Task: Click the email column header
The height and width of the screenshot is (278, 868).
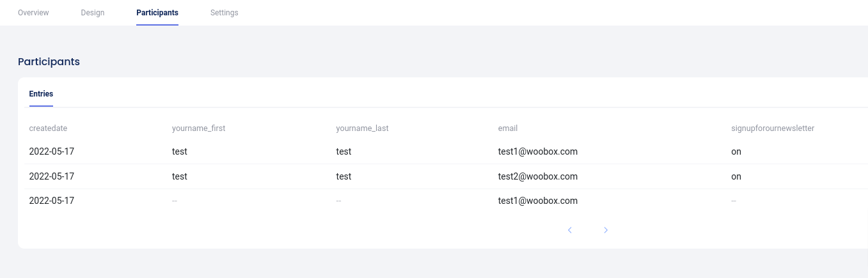Action: (x=508, y=128)
